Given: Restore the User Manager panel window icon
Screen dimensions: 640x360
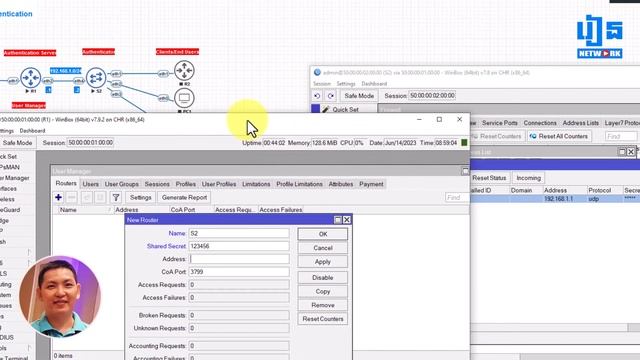Looking at the screenshot, I should pyautogui.click(x=465, y=171).
